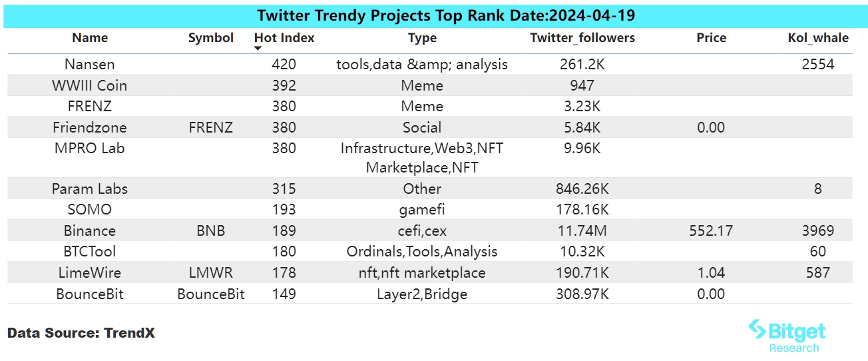Select the LMWR symbol cell
The image size is (868, 361).
[211, 272]
